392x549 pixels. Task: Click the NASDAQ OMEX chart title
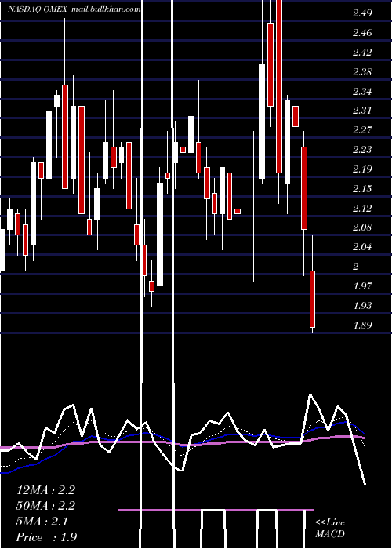pyautogui.click(x=38, y=9)
